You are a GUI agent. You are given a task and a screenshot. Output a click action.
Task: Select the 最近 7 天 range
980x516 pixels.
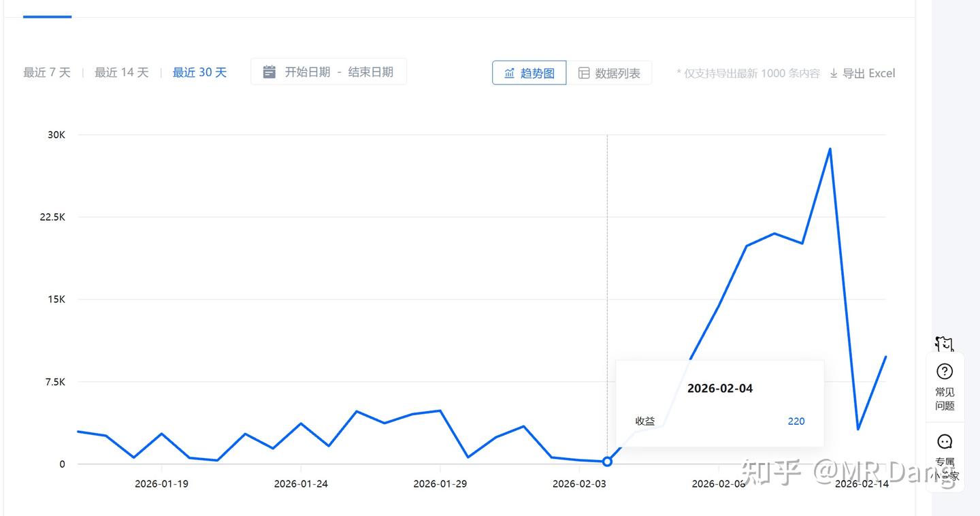tap(47, 72)
